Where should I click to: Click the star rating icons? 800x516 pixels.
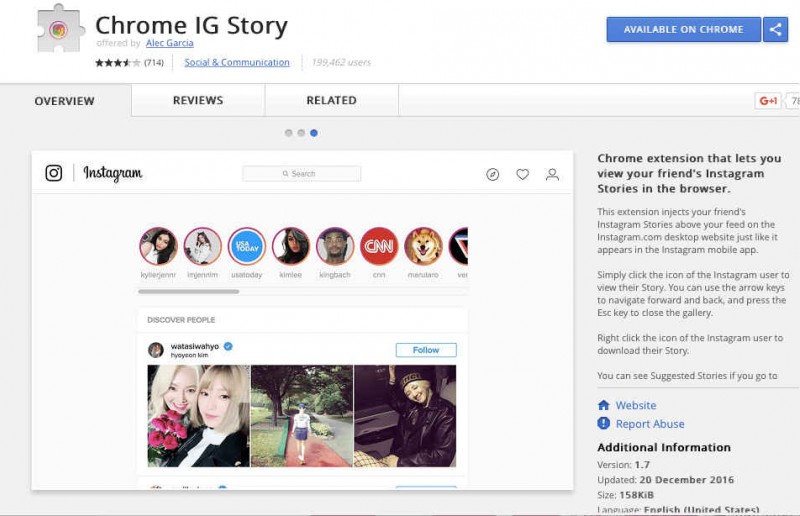click(x=117, y=63)
